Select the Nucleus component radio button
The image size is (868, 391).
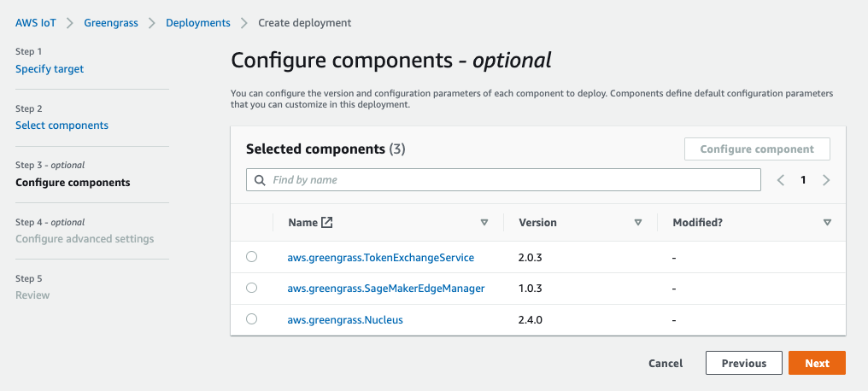pyautogui.click(x=251, y=319)
